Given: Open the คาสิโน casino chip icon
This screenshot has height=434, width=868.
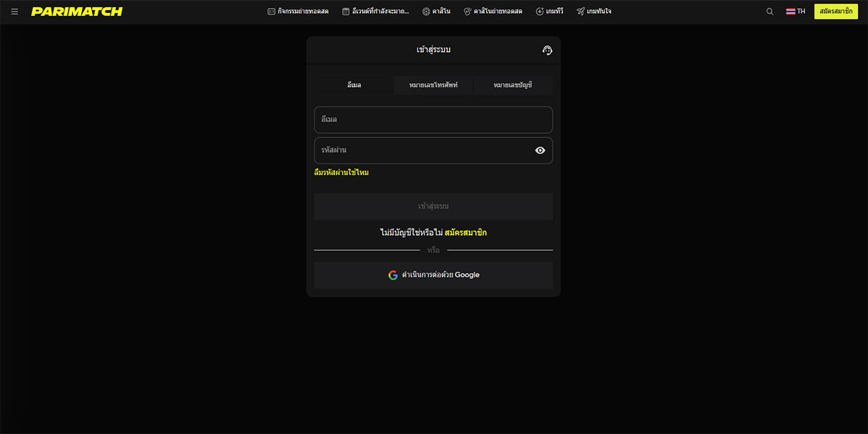Looking at the screenshot, I should pos(426,12).
